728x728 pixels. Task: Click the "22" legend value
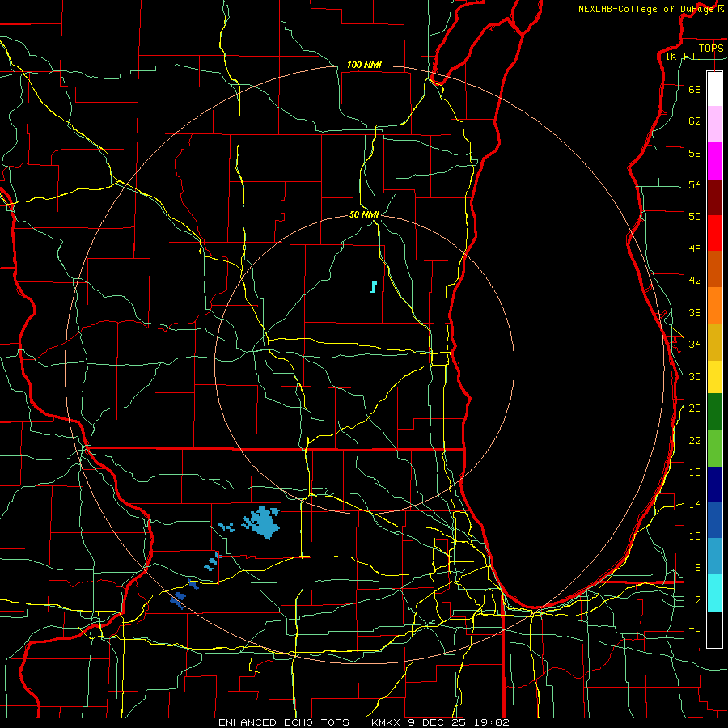click(695, 440)
